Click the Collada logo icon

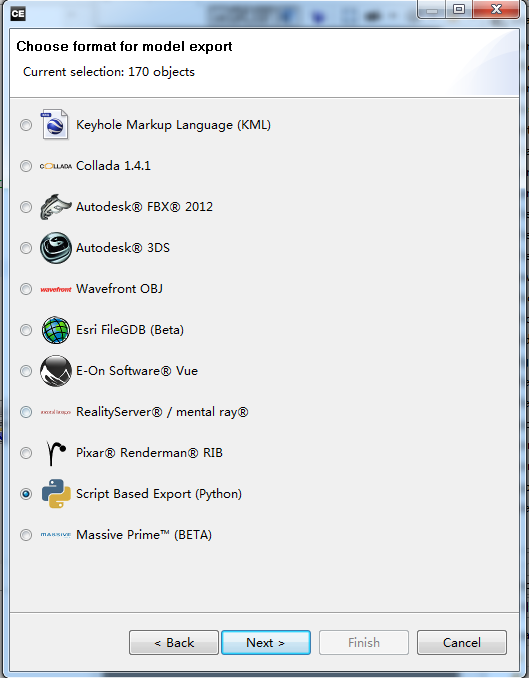tap(56, 166)
